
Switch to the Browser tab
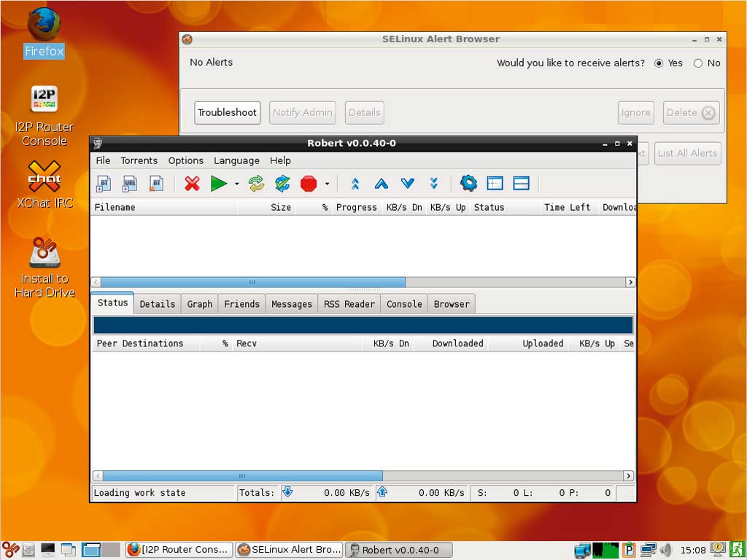pyautogui.click(x=452, y=304)
